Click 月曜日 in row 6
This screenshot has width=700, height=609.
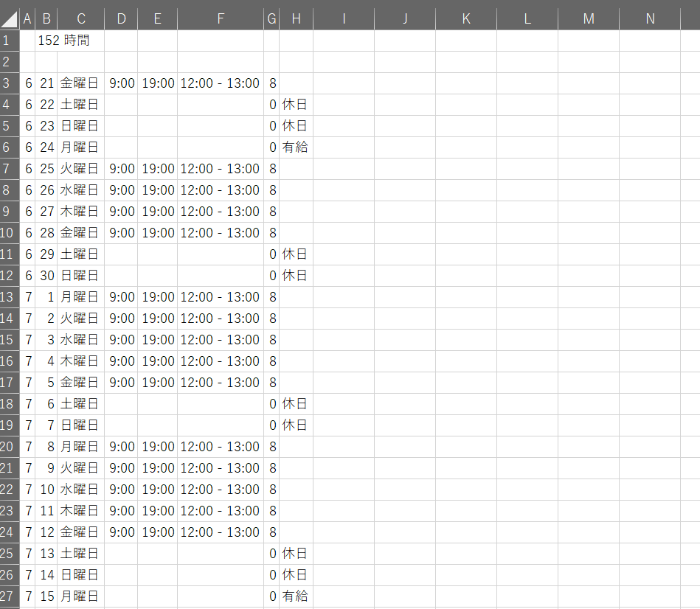click(x=79, y=147)
